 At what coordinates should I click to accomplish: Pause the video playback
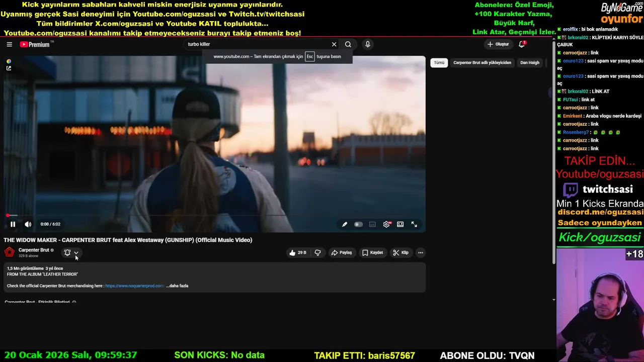[13, 224]
